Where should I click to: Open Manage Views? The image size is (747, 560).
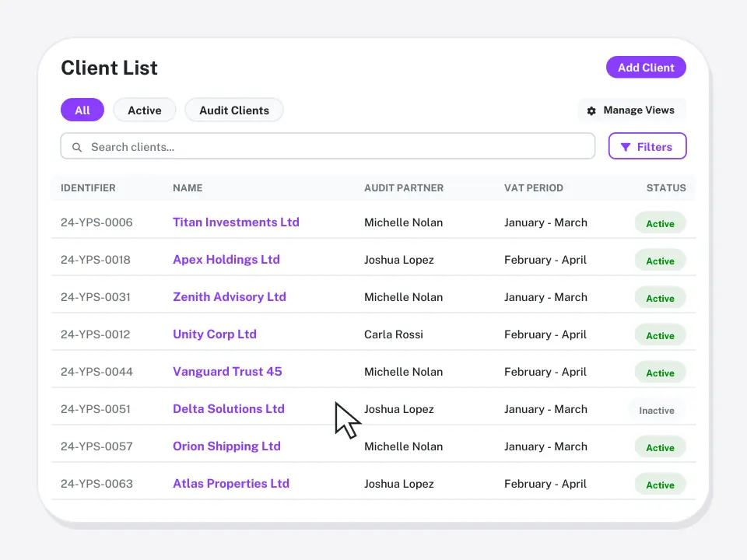click(x=632, y=110)
